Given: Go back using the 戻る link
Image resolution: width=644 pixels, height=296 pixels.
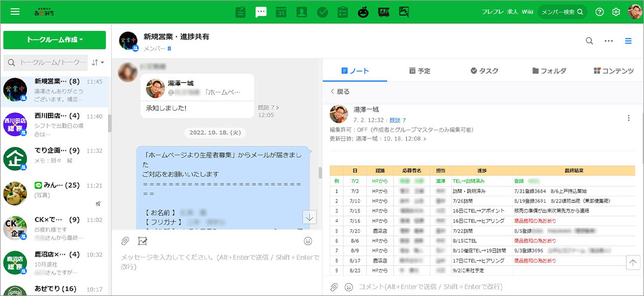Looking at the screenshot, I should [x=340, y=92].
